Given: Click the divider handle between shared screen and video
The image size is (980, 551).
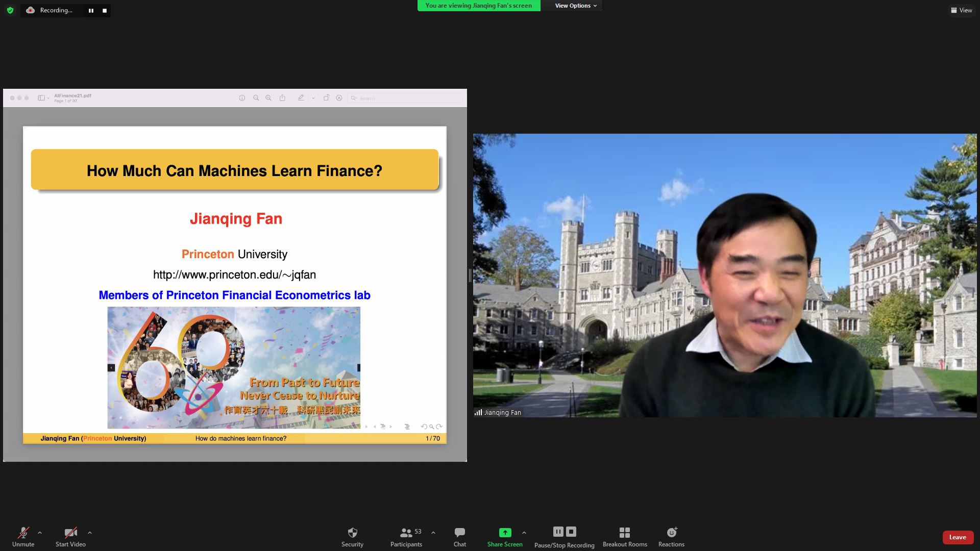Looking at the screenshot, I should click(x=470, y=275).
